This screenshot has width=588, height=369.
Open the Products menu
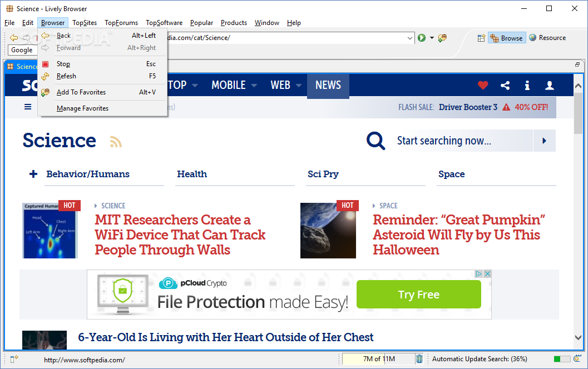(234, 23)
